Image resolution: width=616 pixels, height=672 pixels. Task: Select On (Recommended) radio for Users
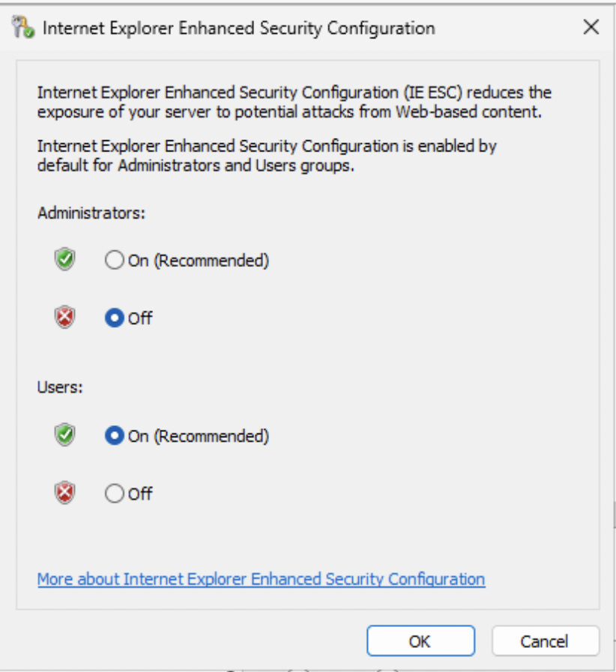[x=114, y=436]
